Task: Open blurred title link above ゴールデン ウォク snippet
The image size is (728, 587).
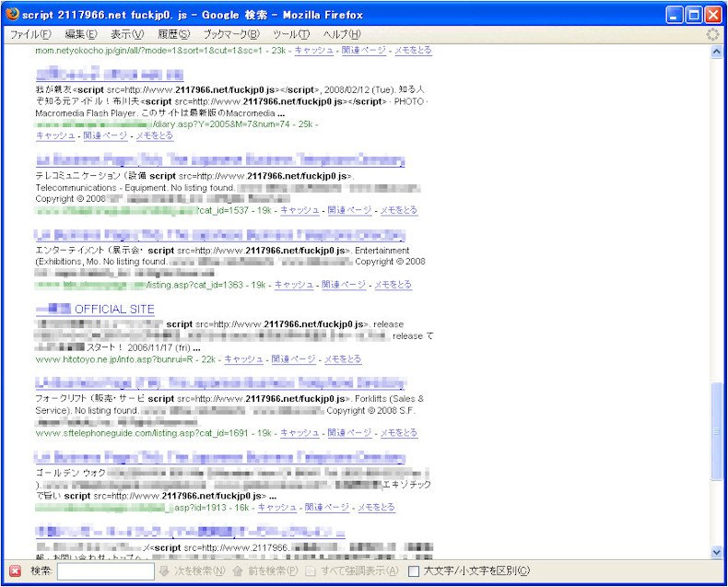Action: [219, 457]
